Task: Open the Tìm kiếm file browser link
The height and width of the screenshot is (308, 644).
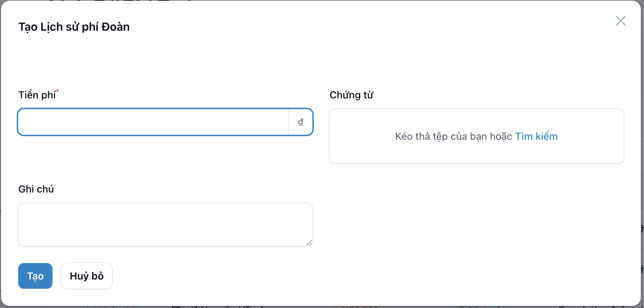Action: click(536, 136)
